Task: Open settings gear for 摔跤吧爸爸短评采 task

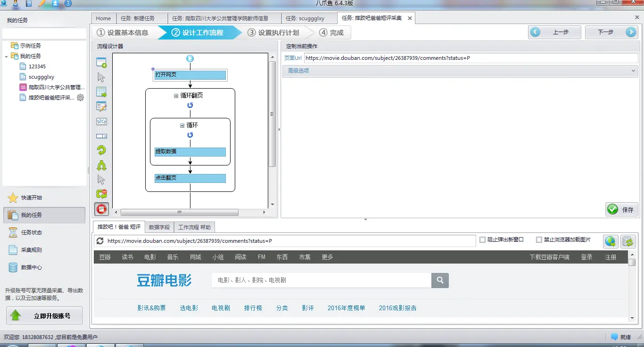Action: coord(81,98)
